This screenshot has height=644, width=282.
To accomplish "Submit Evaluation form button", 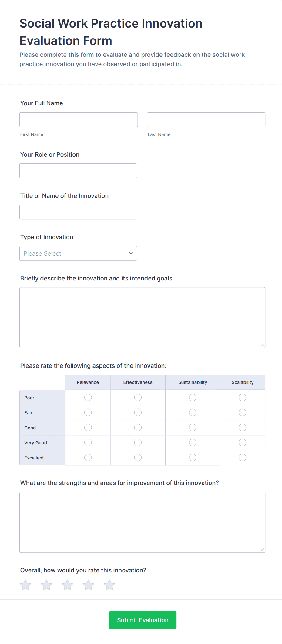I will (143, 620).
